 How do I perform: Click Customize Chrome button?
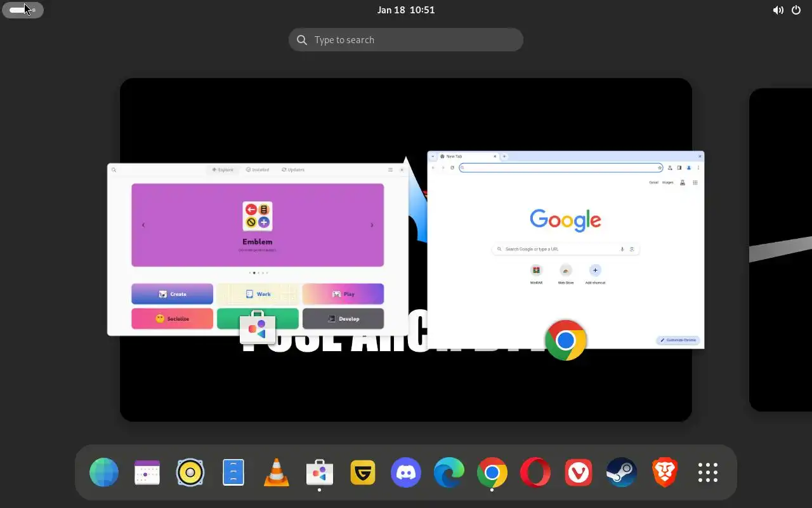coord(678,340)
